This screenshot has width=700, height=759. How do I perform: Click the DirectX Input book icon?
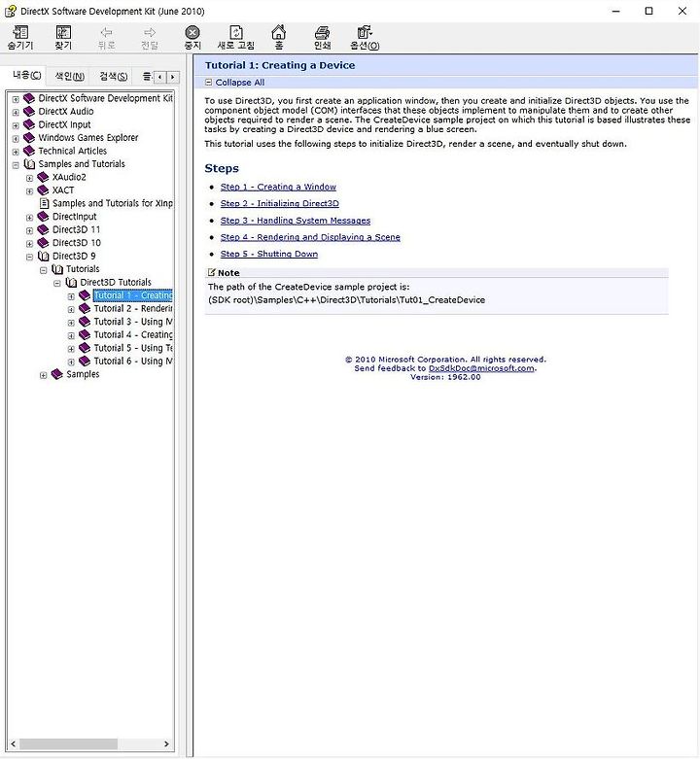click(x=29, y=124)
